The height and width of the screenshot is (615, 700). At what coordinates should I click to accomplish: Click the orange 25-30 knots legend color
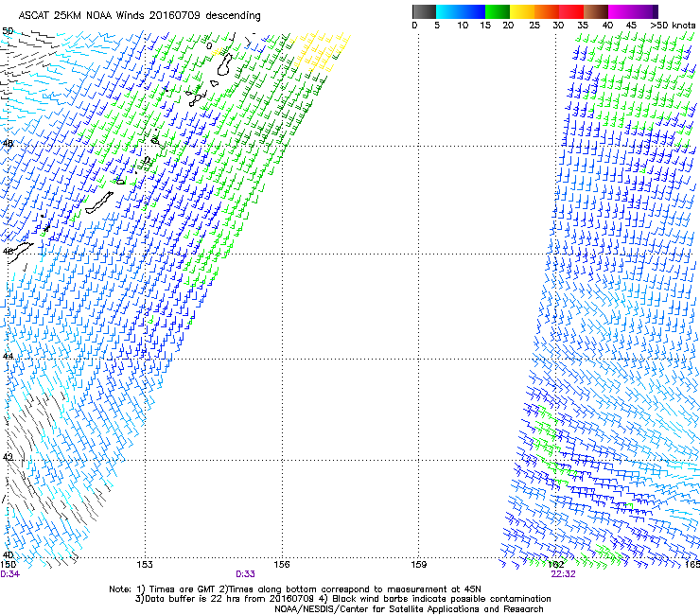(x=547, y=11)
